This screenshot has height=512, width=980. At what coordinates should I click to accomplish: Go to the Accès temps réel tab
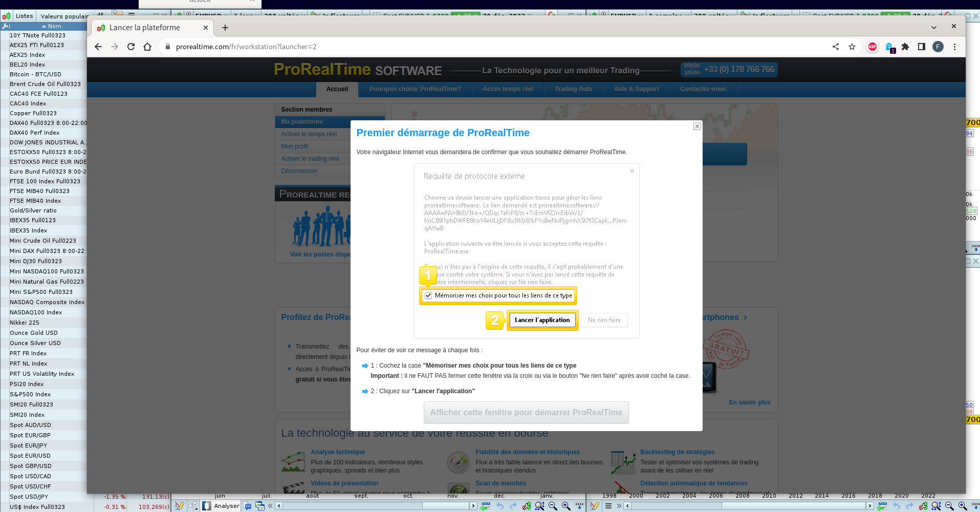coord(508,89)
